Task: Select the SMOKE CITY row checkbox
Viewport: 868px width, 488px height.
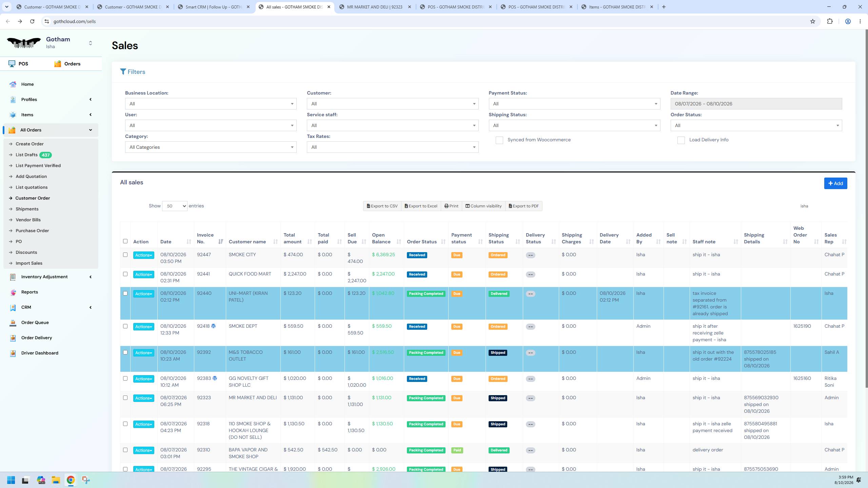Action: (125, 255)
